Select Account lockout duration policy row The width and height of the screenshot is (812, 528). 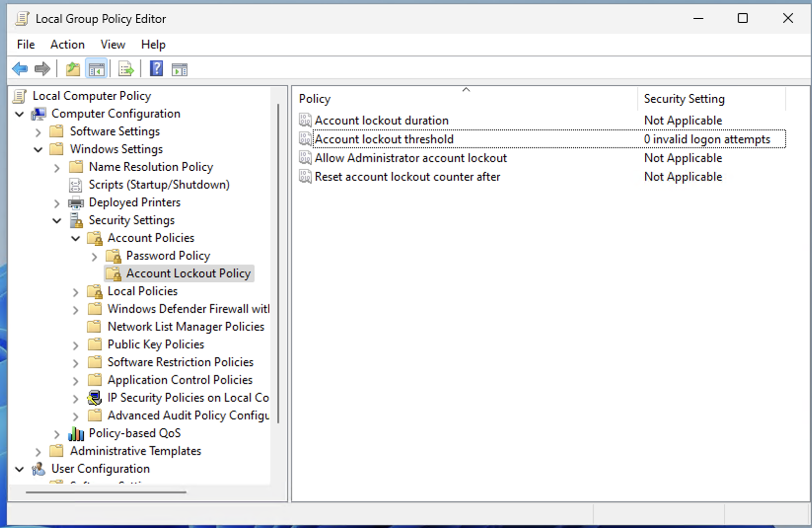tap(381, 120)
